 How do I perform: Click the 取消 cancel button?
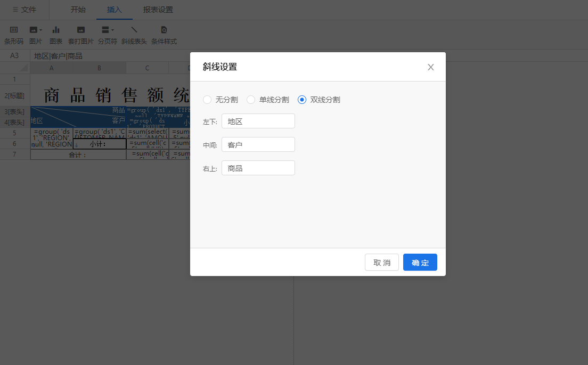point(382,262)
